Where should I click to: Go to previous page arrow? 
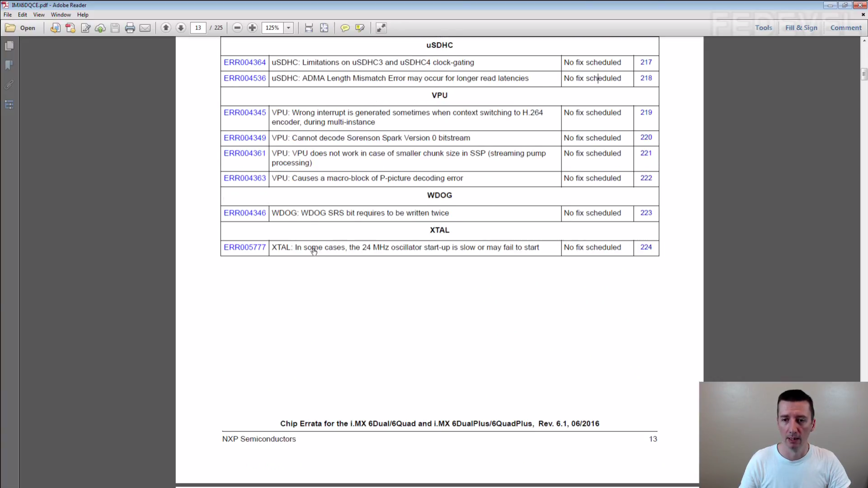click(x=166, y=28)
